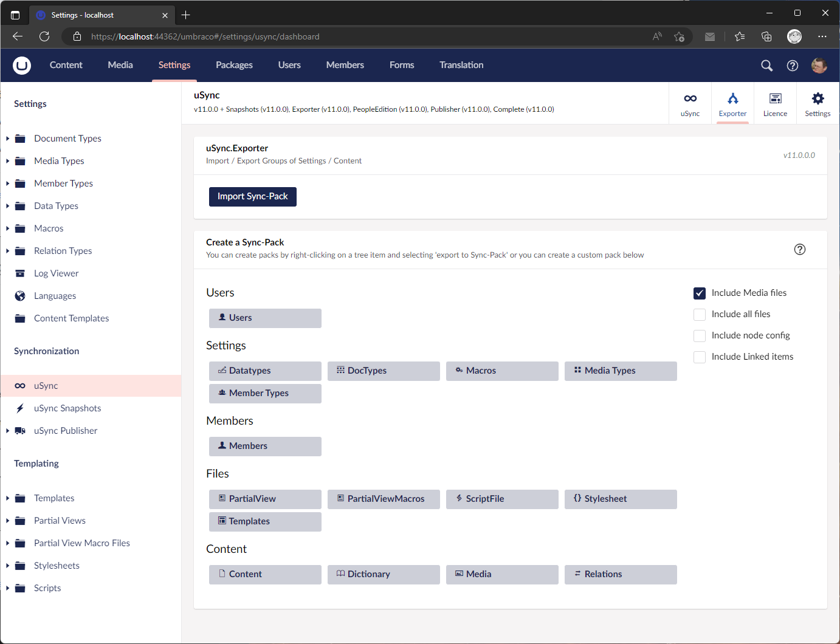Expand the Templates folder
This screenshot has width=840, height=644.
(x=7, y=498)
